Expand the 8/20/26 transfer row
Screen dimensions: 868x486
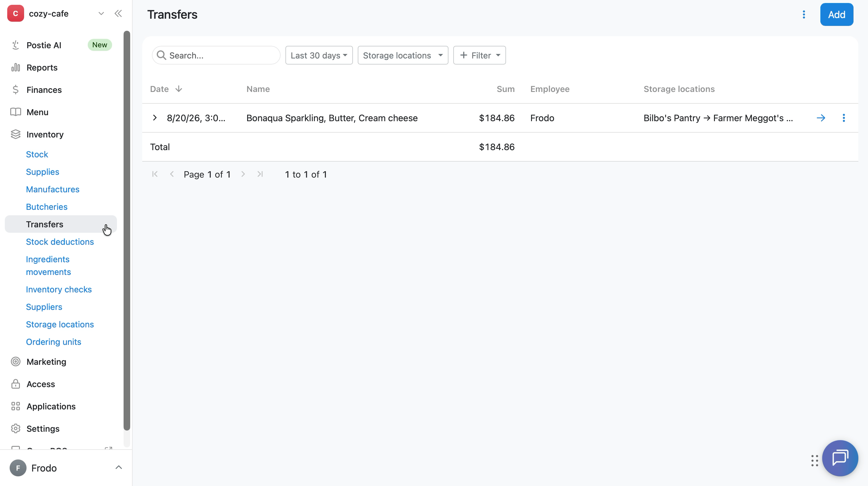[x=155, y=118]
